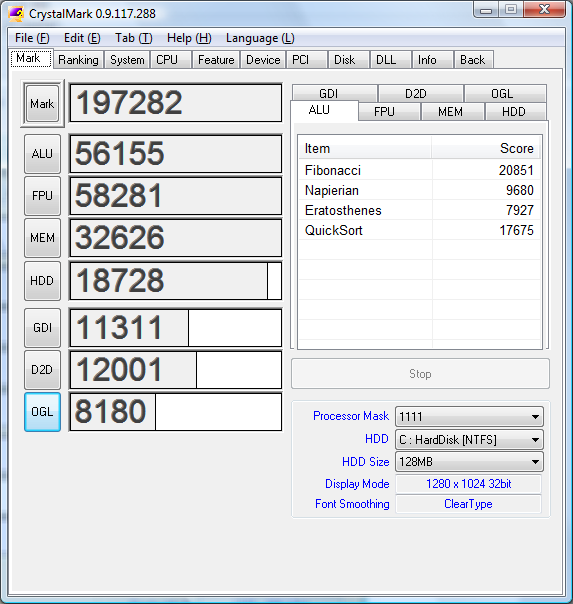Expand the Processor Mask dropdown

(469, 416)
